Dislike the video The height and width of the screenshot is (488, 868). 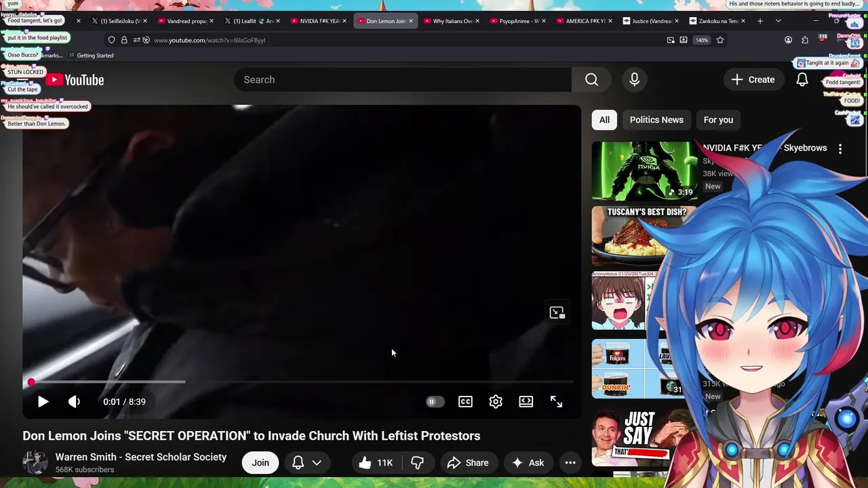(418, 463)
